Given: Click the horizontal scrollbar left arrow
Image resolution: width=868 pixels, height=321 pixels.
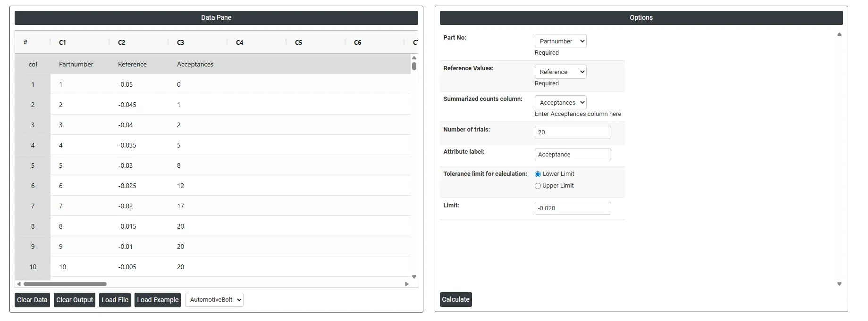Looking at the screenshot, I should click(x=19, y=284).
